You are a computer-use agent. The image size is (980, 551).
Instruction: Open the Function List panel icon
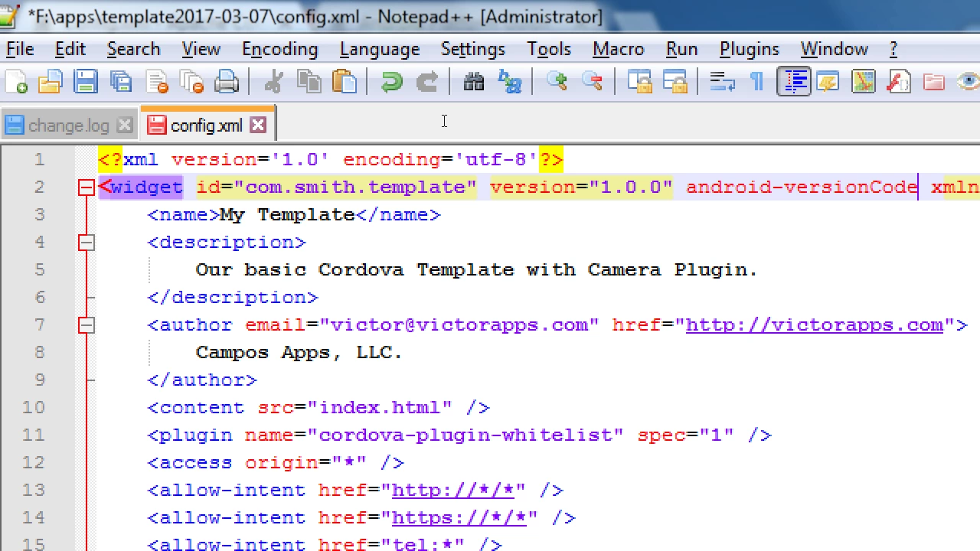[x=899, y=82]
